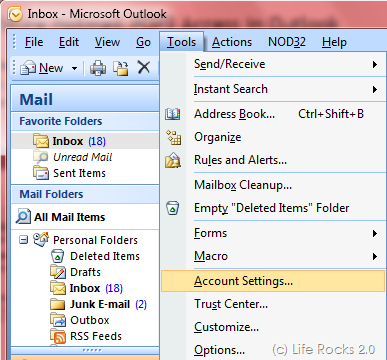Click the Personal Folders icon

click(x=41, y=239)
